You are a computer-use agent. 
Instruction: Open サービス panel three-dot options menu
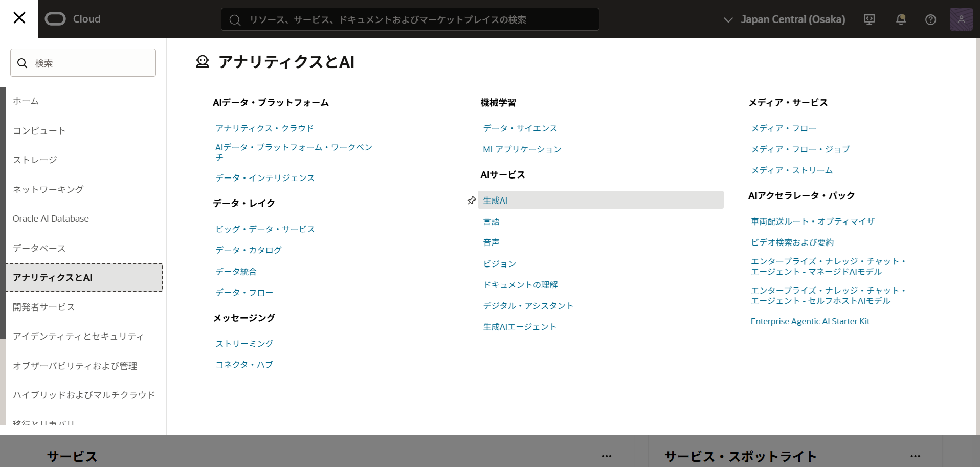(x=607, y=456)
